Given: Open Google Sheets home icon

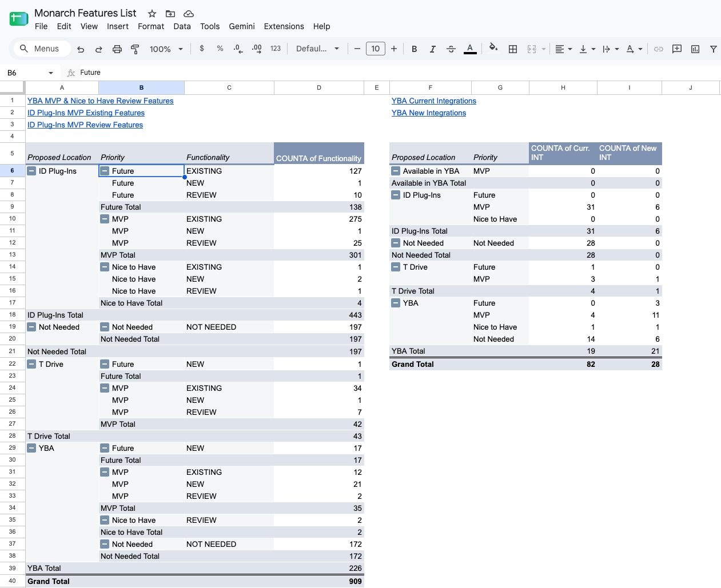Looking at the screenshot, I should (19, 19).
